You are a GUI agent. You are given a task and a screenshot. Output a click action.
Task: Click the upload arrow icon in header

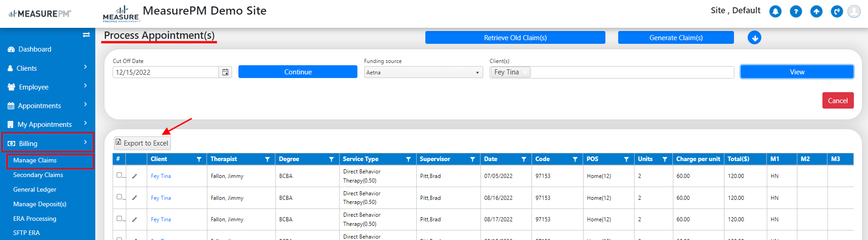[816, 11]
